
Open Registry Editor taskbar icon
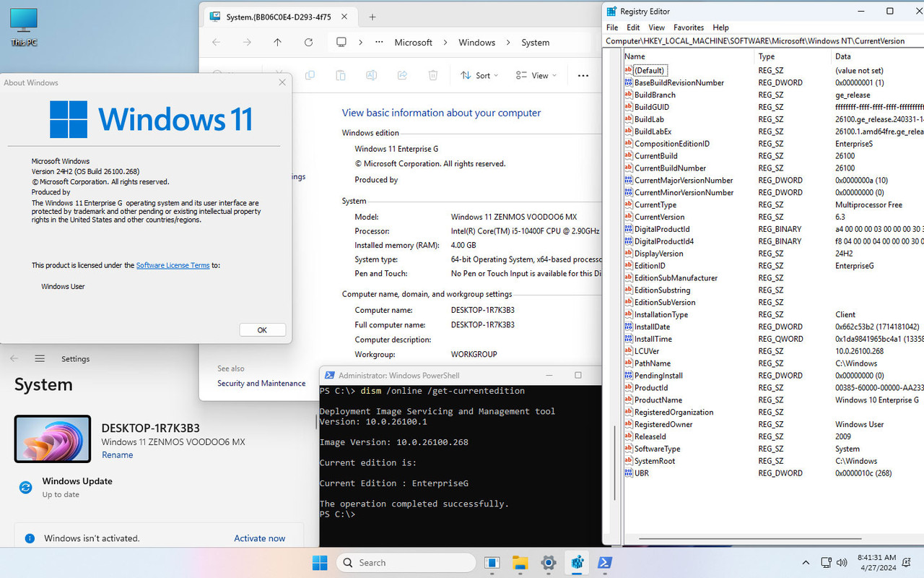(577, 562)
